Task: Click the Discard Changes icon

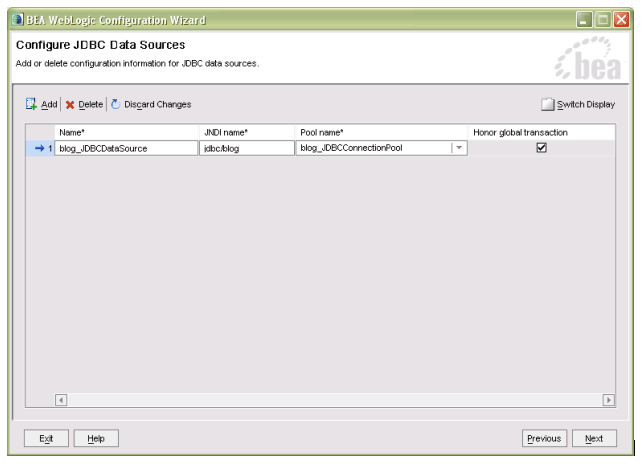Action: pyautogui.click(x=115, y=104)
